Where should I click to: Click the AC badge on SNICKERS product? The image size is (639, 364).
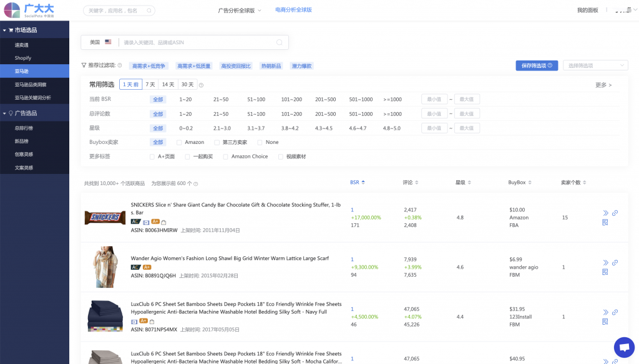tap(135, 221)
